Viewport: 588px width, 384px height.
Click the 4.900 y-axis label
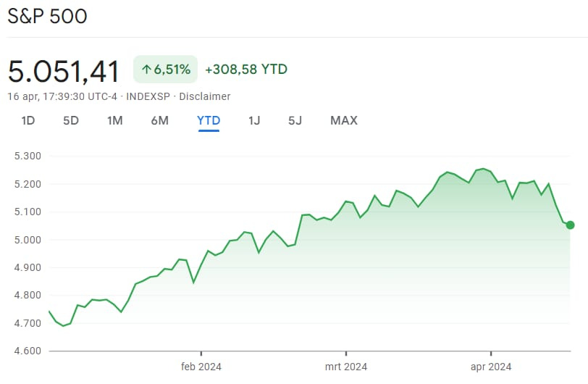point(28,267)
